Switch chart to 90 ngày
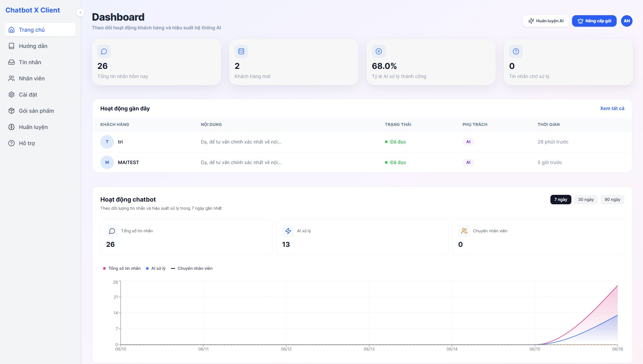The image size is (643, 364). click(x=612, y=200)
